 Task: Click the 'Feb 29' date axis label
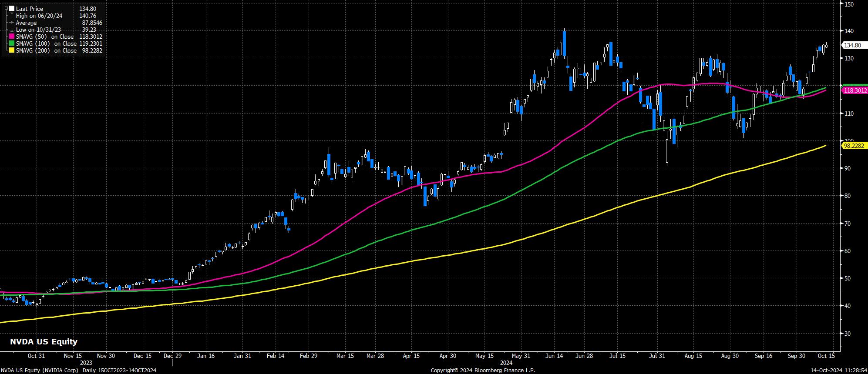coord(308,356)
